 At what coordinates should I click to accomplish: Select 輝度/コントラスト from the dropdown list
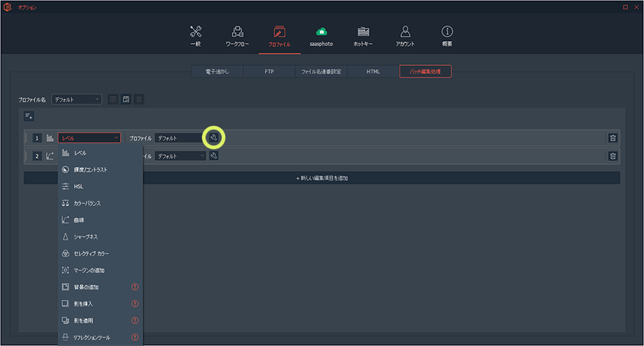(90, 170)
